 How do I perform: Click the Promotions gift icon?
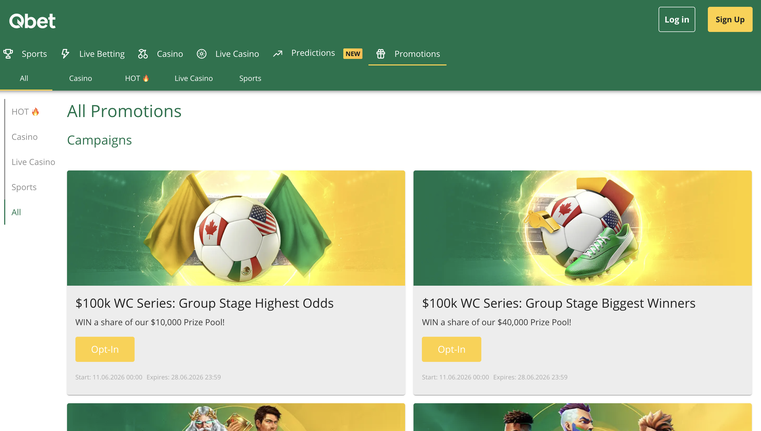(x=380, y=54)
